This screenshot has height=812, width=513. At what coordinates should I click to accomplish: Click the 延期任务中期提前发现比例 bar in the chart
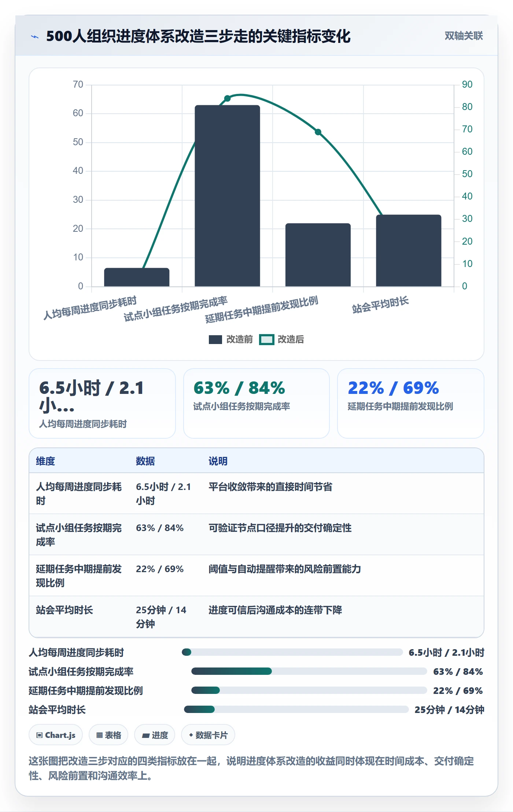click(x=318, y=255)
